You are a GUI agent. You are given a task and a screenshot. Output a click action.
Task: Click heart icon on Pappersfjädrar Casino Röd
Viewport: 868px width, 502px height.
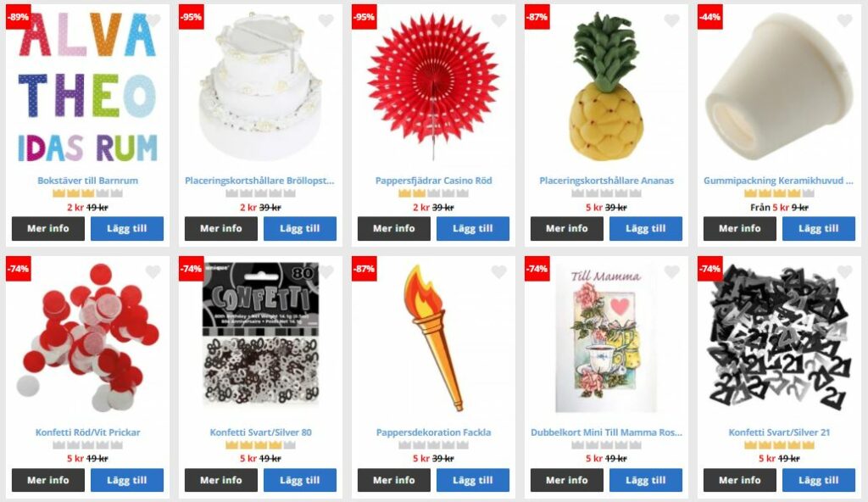[498, 20]
